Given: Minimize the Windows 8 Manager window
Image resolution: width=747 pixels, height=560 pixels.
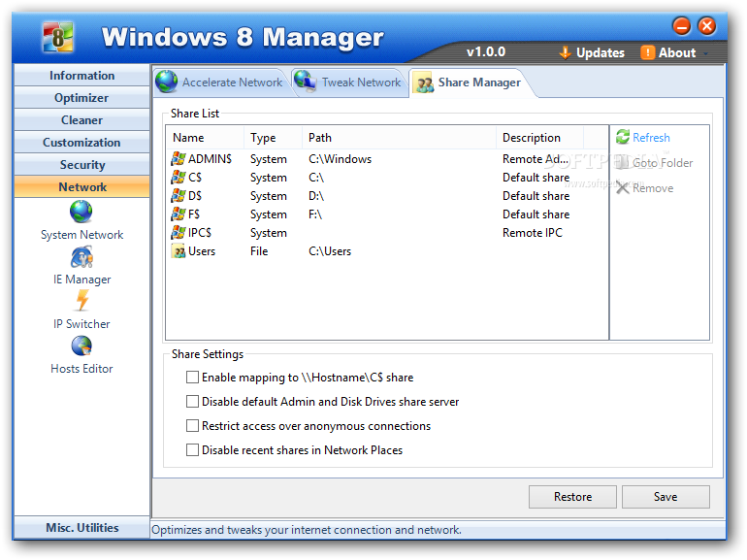Looking at the screenshot, I should (682, 26).
